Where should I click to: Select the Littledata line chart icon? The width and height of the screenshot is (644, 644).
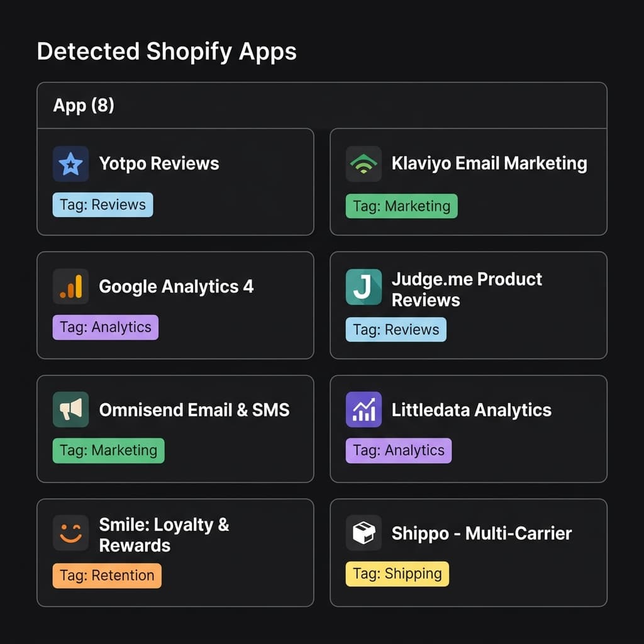[364, 409]
